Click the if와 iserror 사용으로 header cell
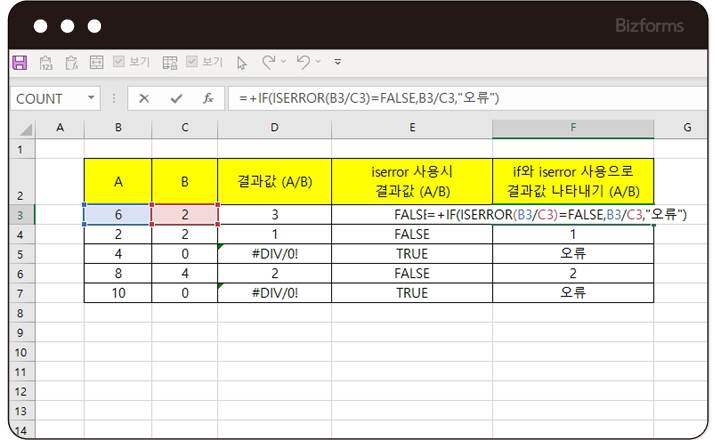715x440 pixels. coord(573,181)
